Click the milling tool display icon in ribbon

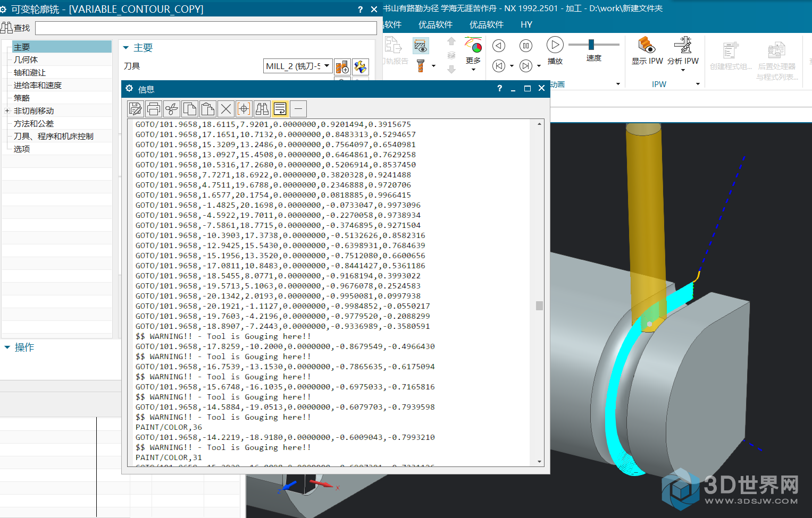pos(421,66)
